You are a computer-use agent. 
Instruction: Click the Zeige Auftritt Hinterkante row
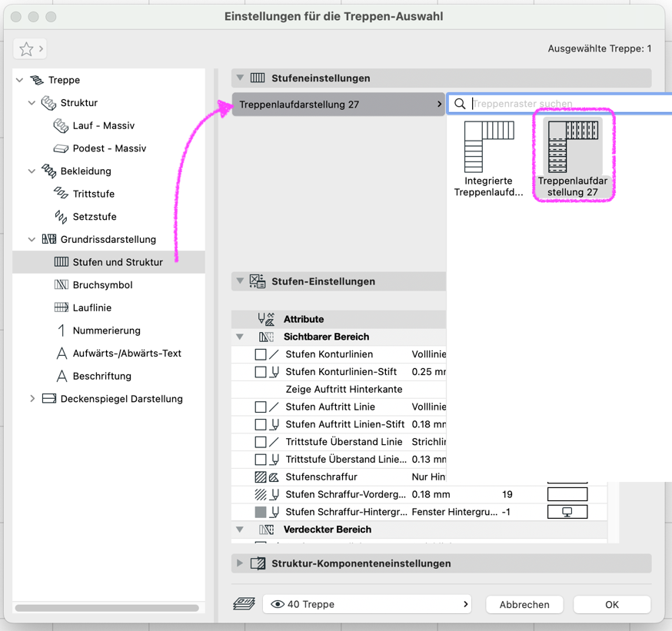click(338, 389)
